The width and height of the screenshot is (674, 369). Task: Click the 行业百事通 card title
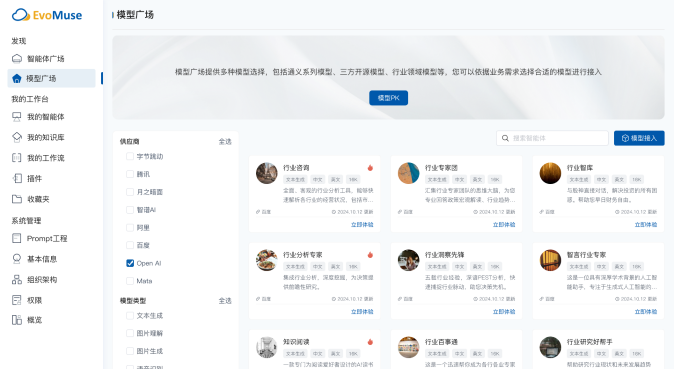click(x=441, y=342)
